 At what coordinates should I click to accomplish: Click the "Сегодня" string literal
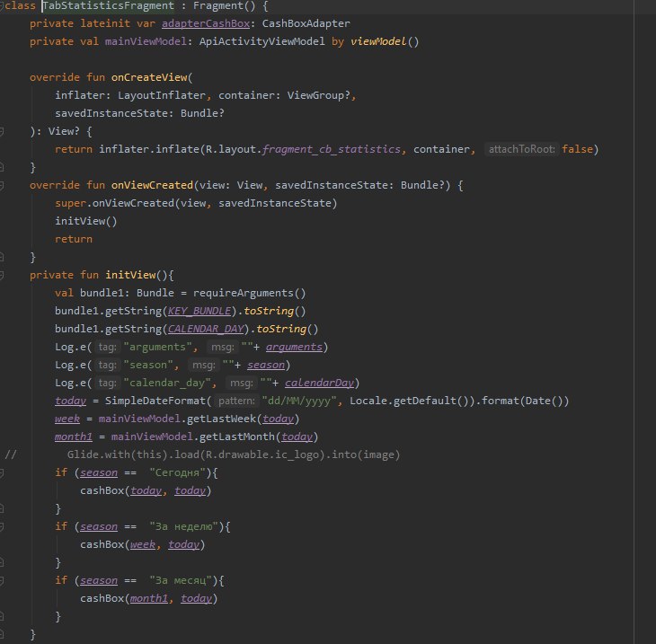(x=177, y=473)
